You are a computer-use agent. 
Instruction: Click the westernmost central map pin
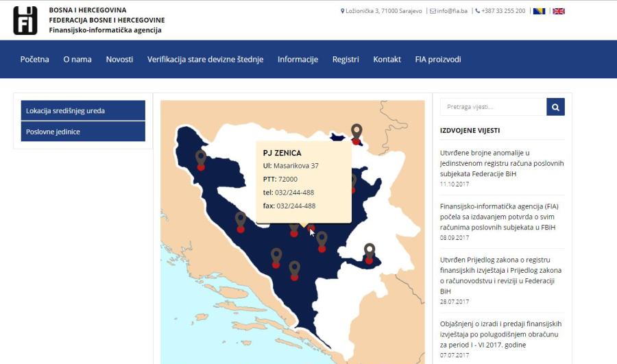click(x=241, y=221)
